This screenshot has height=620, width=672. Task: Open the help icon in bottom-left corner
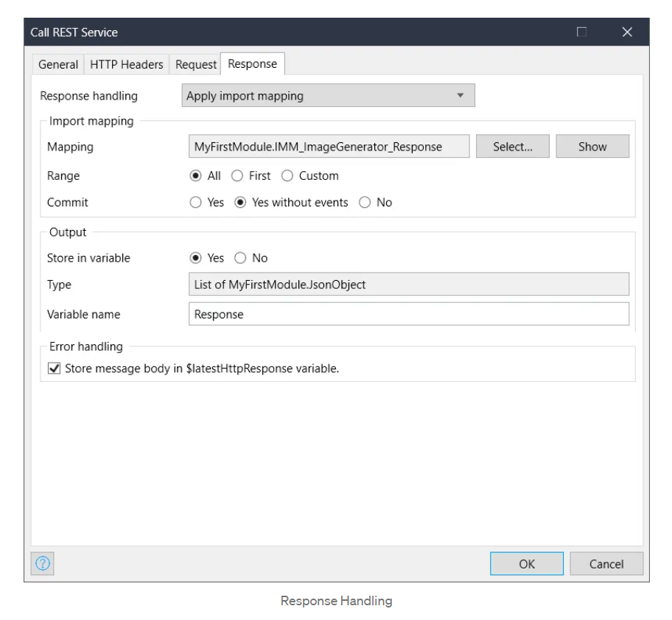click(x=43, y=563)
